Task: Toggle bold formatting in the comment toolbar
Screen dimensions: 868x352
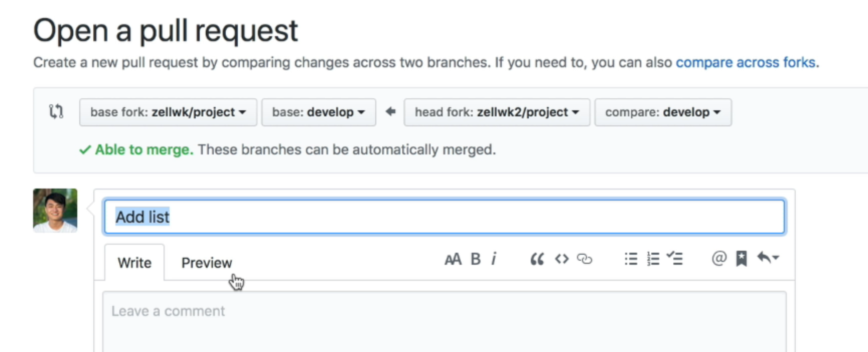Action: (x=475, y=259)
